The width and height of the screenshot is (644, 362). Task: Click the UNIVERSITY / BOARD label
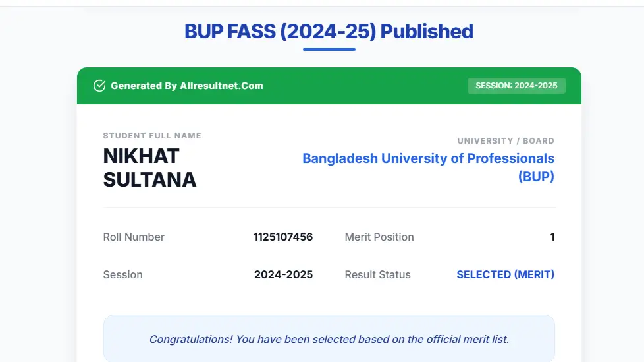pyautogui.click(x=506, y=141)
